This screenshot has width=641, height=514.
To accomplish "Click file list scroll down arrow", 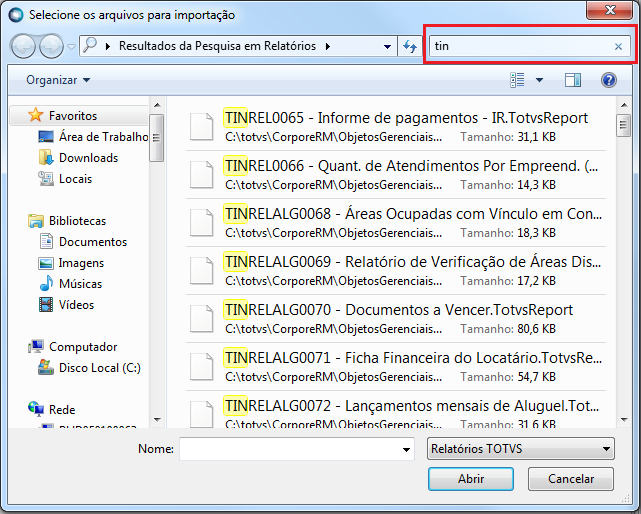I will pos(623,420).
